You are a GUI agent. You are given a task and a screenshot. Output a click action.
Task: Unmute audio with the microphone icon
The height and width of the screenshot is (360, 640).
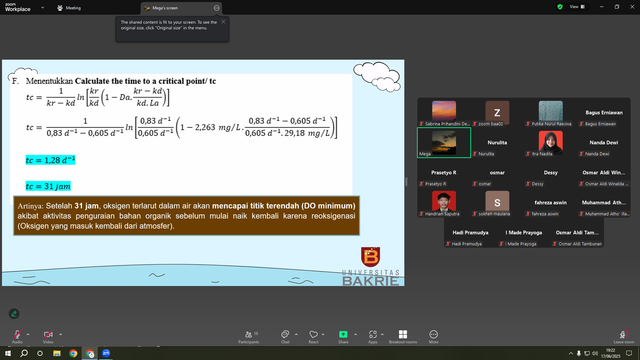(x=17, y=334)
